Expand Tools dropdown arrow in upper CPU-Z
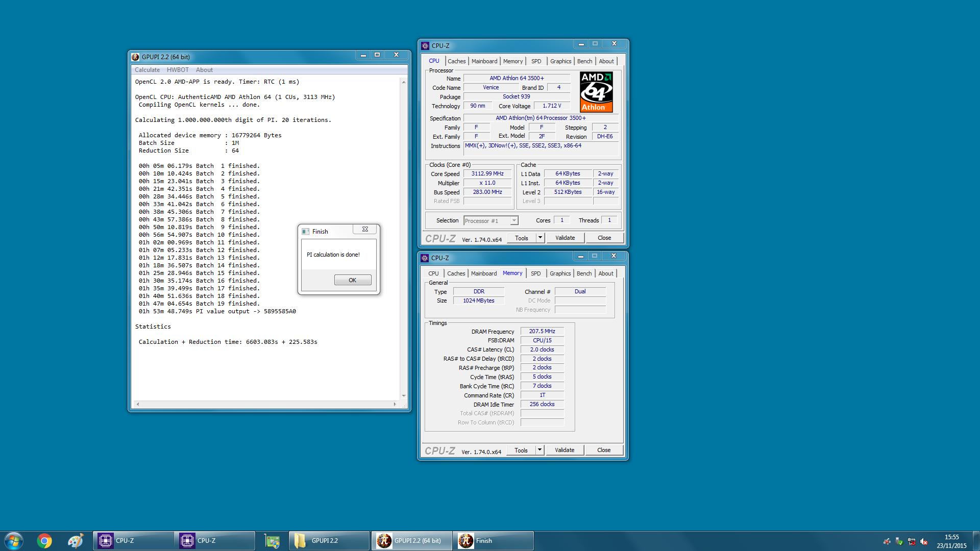The image size is (980, 551). tap(540, 238)
